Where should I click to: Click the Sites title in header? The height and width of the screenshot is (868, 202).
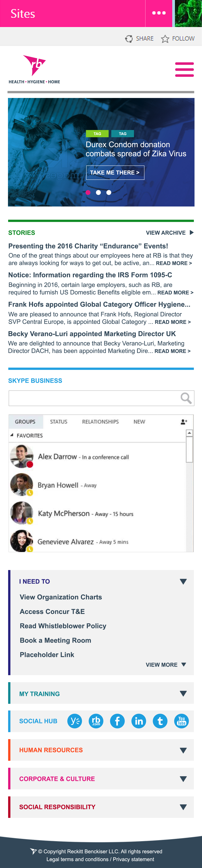click(23, 14)
